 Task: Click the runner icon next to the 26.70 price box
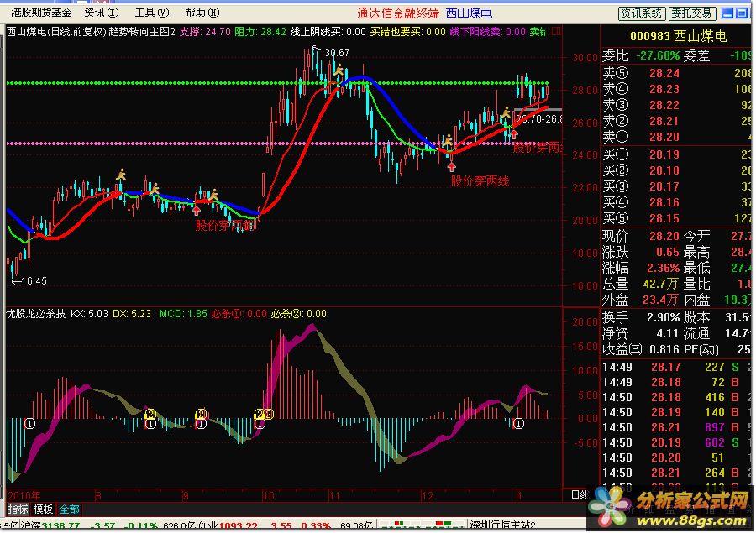tap(506, 113)
